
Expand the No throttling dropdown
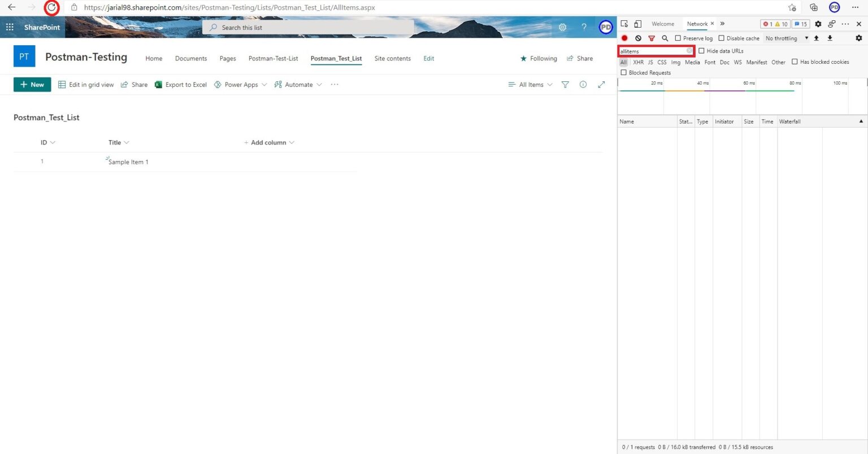click(787, 38)
